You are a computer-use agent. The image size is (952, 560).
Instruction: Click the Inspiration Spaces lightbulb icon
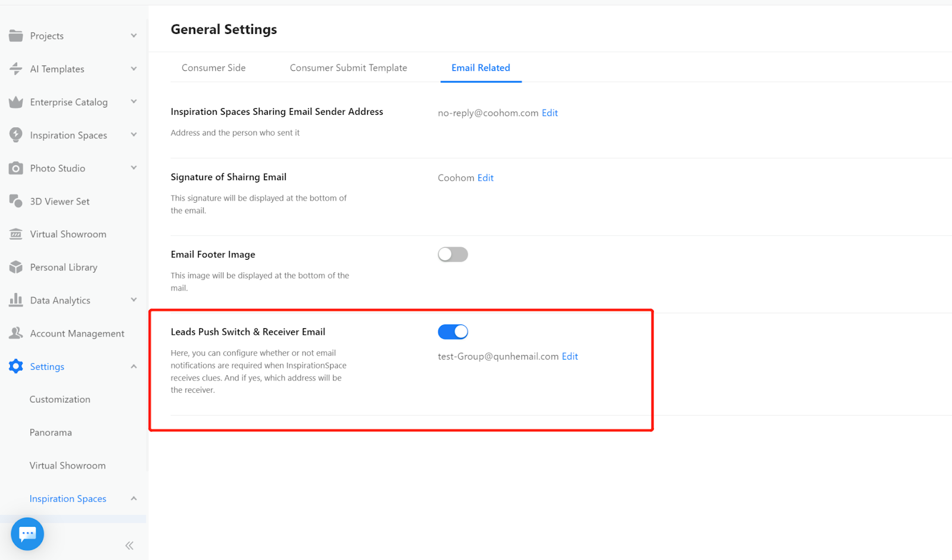point(16,135)
